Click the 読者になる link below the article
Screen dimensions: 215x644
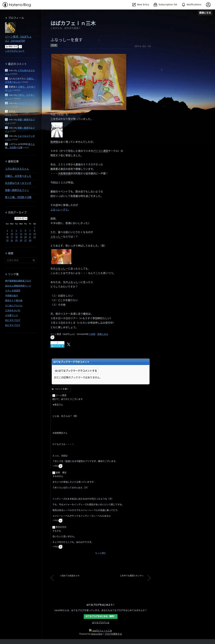[103, 334]
